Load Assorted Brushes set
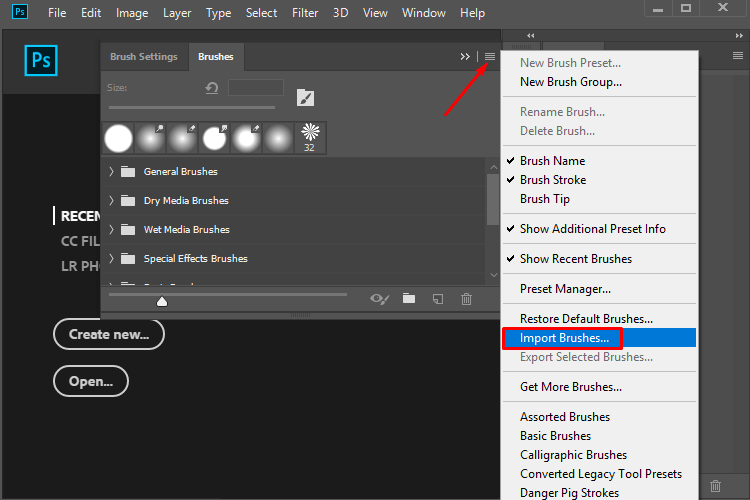 599,417
